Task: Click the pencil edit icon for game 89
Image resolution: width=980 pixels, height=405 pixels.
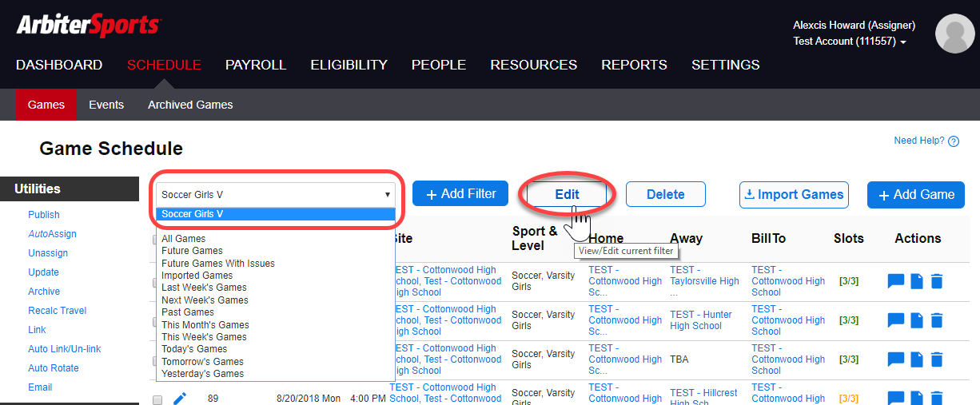Action: coord(180,398)
